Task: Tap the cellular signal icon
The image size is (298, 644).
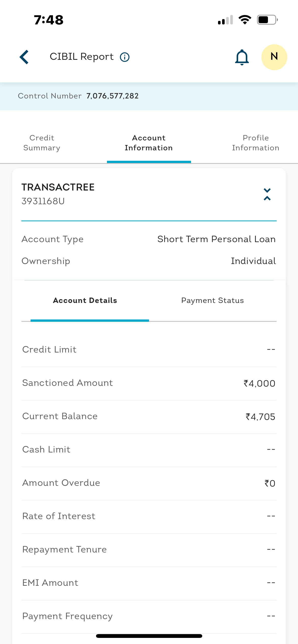Action: point(225,20)
